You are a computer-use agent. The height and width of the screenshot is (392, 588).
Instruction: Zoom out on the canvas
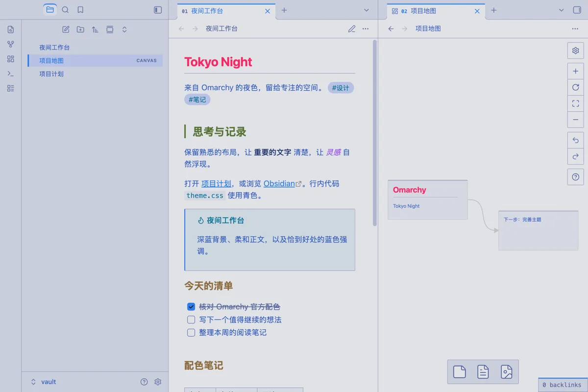point(576,120)
